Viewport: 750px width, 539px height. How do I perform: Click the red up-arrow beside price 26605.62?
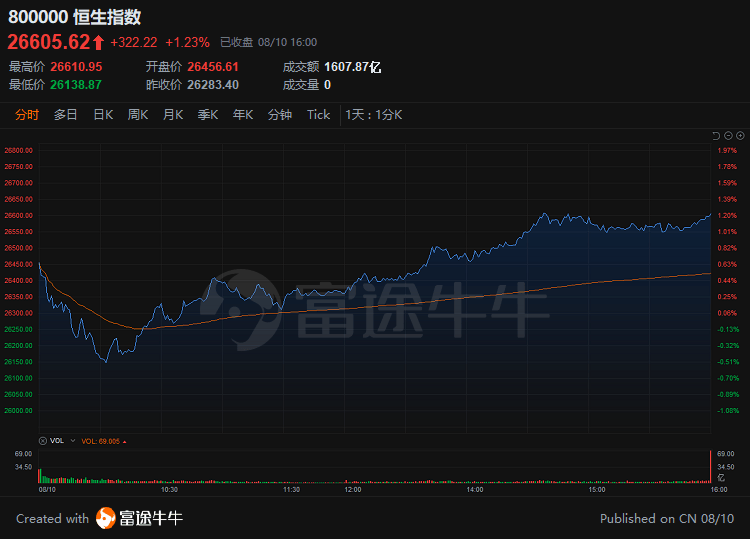[98, 43]
